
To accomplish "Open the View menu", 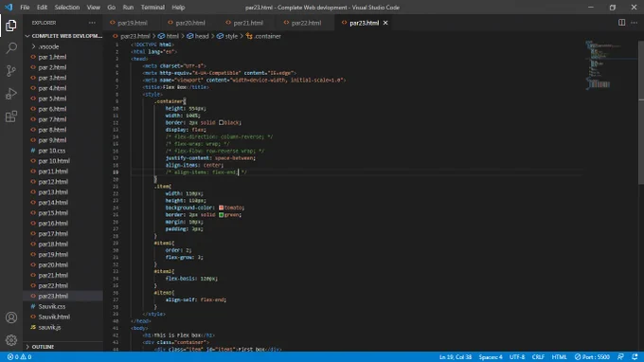I will [x=93, y=8].
